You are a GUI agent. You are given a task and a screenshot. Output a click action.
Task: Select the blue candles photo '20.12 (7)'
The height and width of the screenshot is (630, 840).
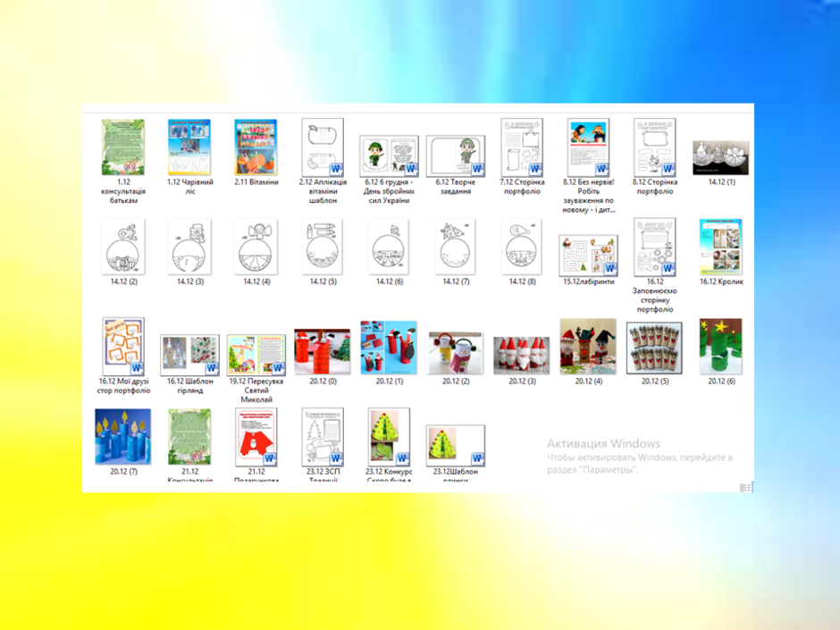(123, 437)
